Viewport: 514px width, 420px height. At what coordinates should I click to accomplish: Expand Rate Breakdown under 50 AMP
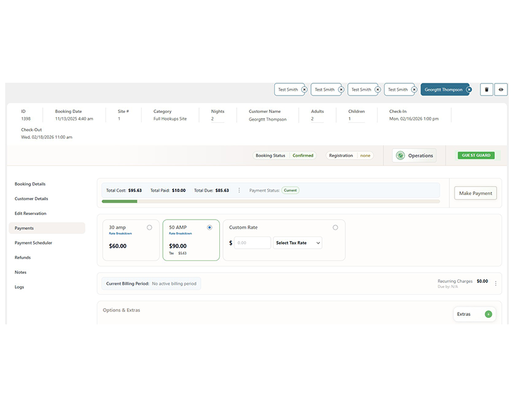pyautogui.click(x=179, y=233)
